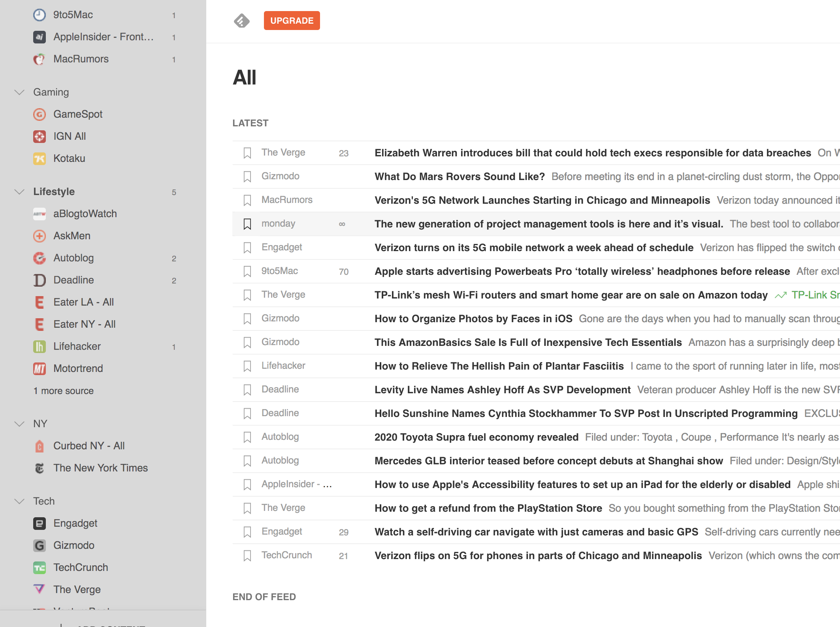Open the 9to5Mac feed icon
This screenshot has width=840, height=627.
39,15
